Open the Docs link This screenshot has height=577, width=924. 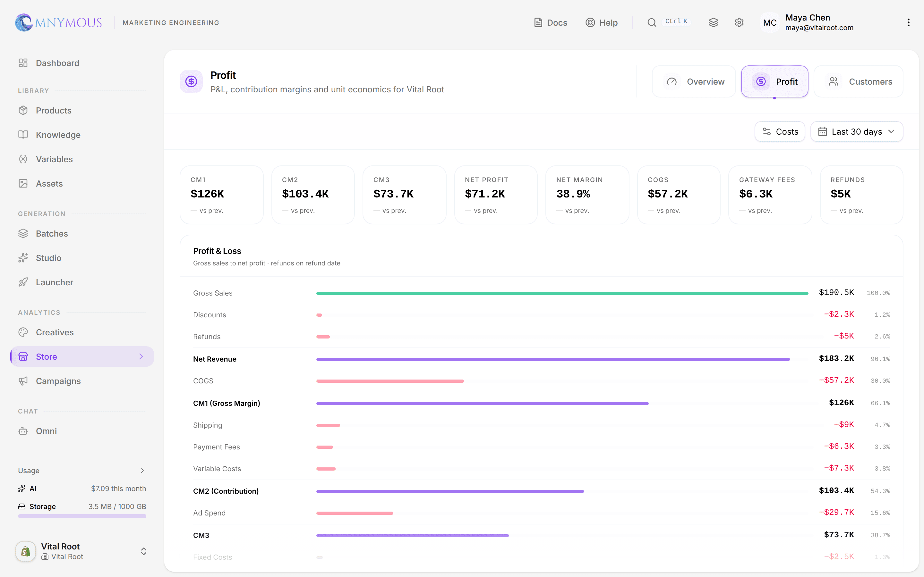click(x=550, y=22)
